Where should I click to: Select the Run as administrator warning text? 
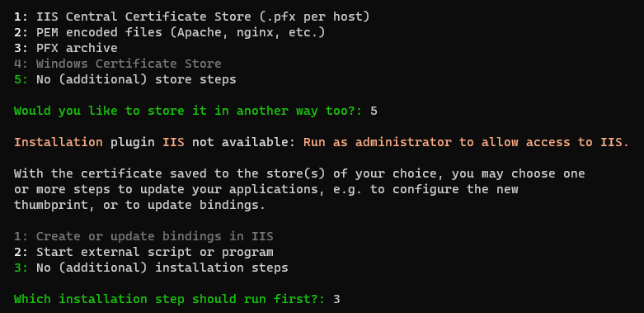(466, 142)
